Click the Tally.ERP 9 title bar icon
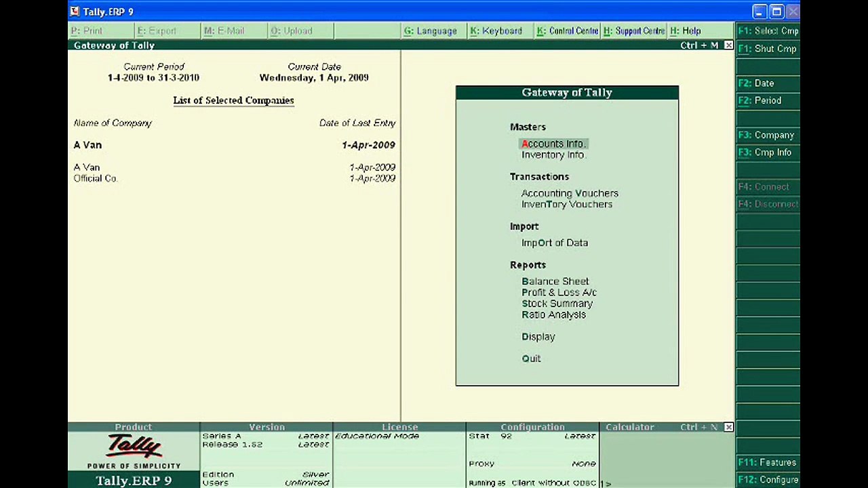Screen dimensions: 868x488 click(x=75, y=12)
